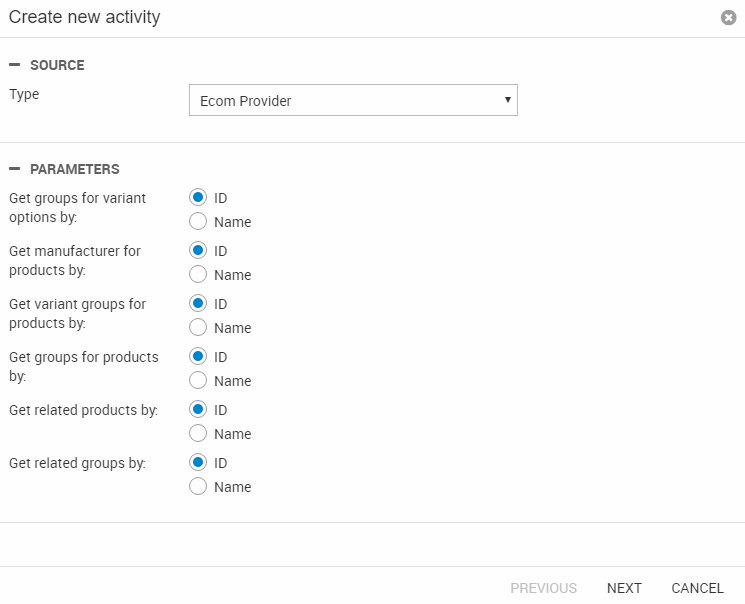This screenshot has height=604, width=745.
Task: Select ID for related groups
Action: click(198, 463)
